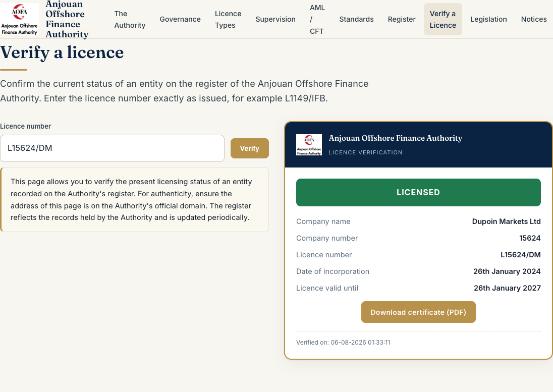Go to Notices in the navigation
This screenshot has height=392, width=553.
[534, 19]
